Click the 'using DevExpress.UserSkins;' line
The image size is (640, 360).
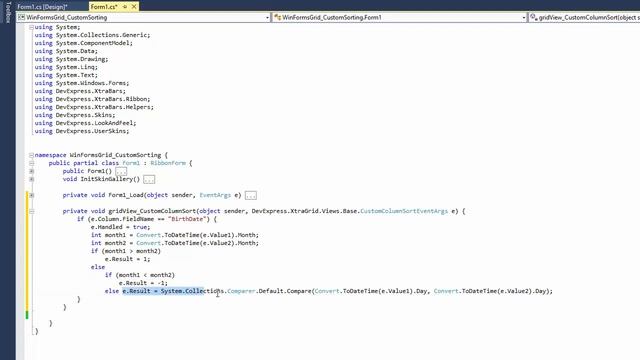[x=82, y=131]
